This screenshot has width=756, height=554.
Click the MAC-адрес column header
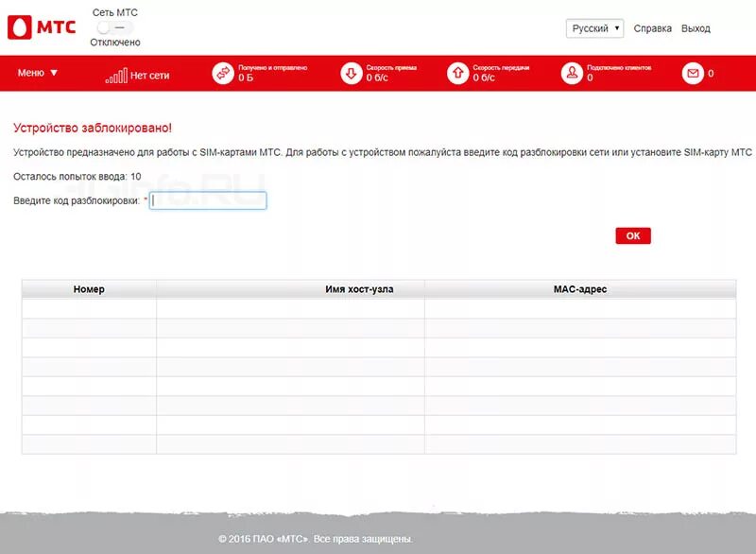point(580,289)
